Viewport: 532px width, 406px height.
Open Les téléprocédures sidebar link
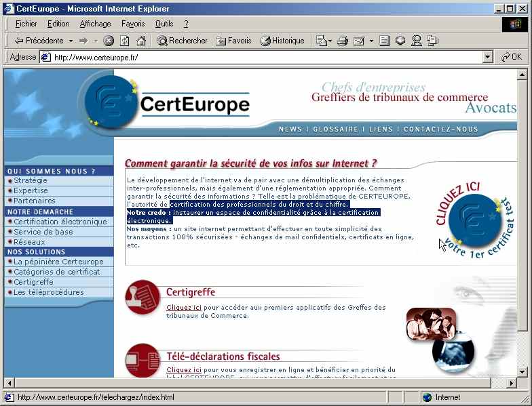point(49,292)
